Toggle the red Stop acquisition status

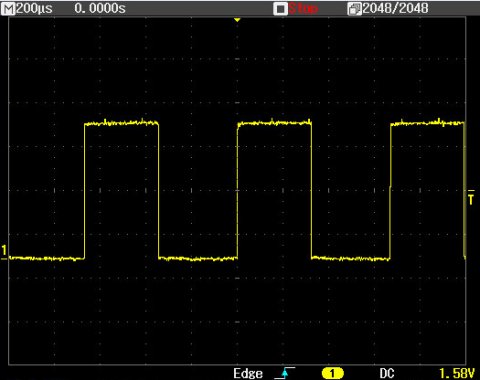point(303,8)
